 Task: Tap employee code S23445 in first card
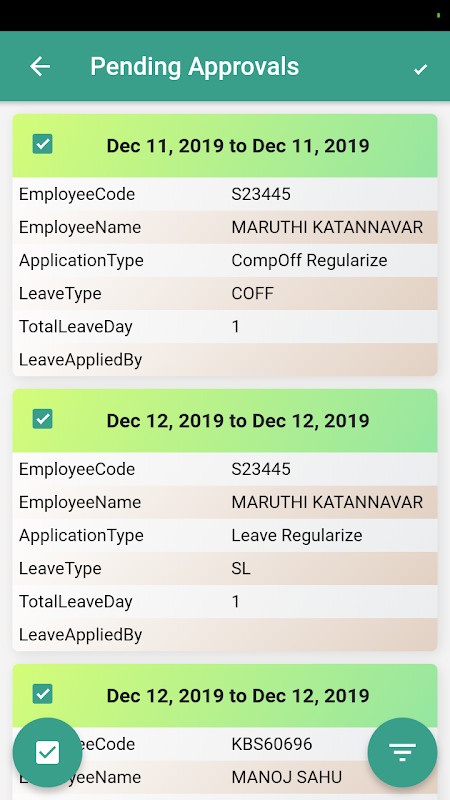pos(261,194)
